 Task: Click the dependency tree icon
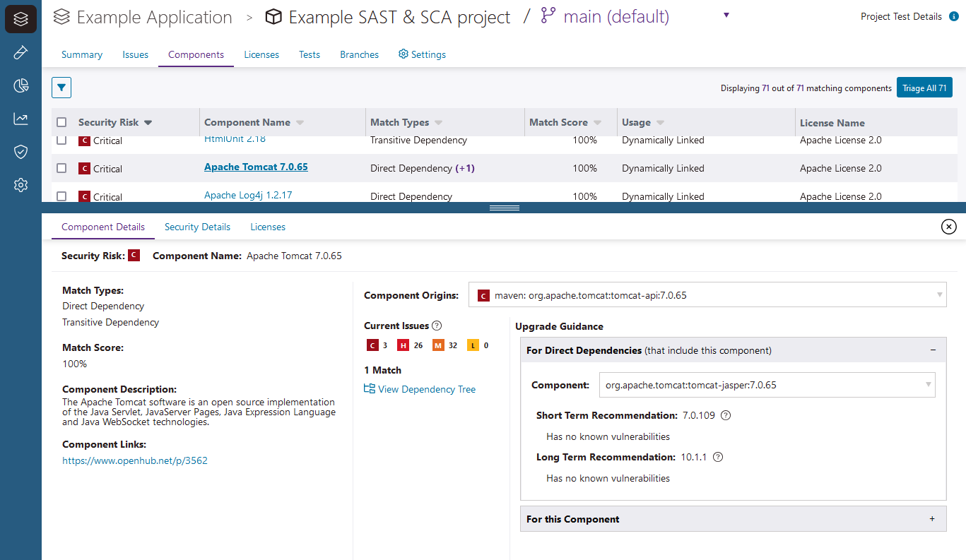pyautogui.click(x=369, y=389)
